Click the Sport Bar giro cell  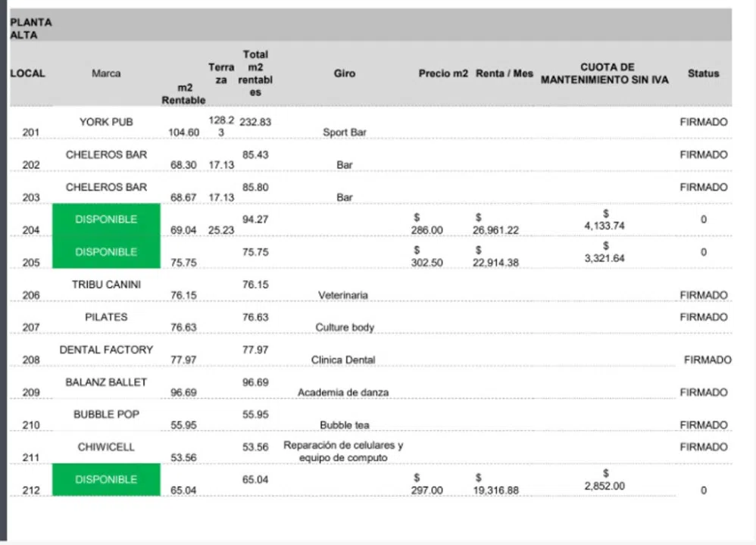tap(344, 132)
